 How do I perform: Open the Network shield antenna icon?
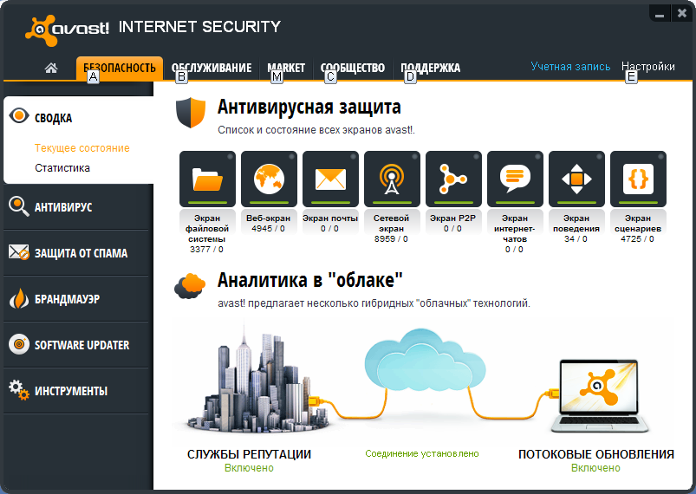pos(392,179)
